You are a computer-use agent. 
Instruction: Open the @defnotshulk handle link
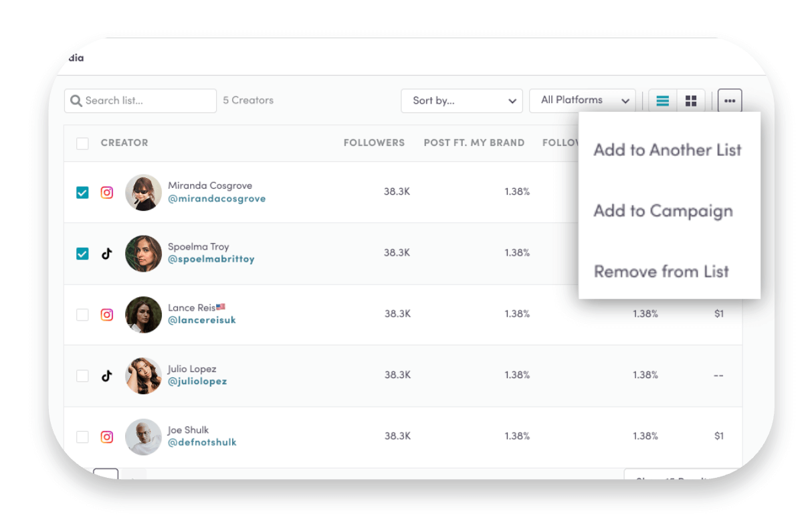coord(202,442)
